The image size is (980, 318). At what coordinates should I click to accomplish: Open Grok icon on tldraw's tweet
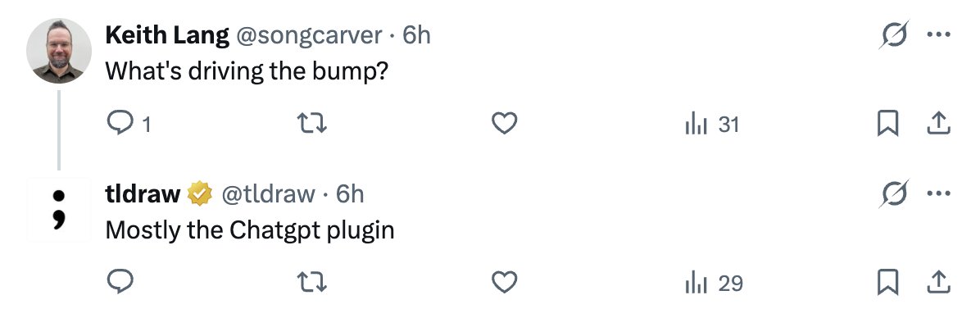pyautogui.click(x=893, y=193)
